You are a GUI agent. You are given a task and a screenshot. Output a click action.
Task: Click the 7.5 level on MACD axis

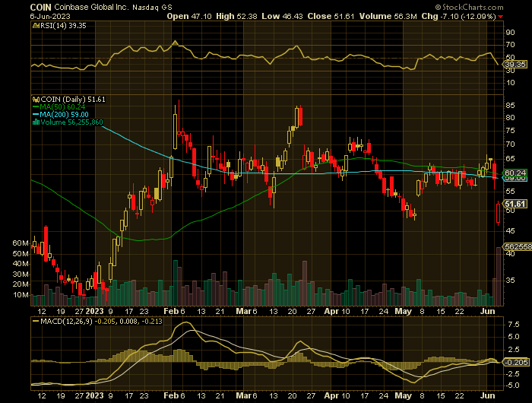(514, 325)
